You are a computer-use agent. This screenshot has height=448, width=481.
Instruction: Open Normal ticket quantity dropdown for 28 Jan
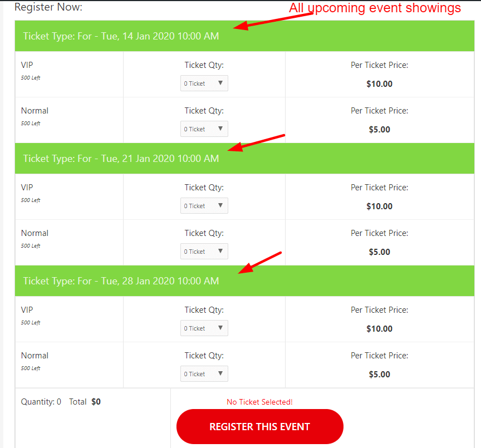tap(204, 374)
